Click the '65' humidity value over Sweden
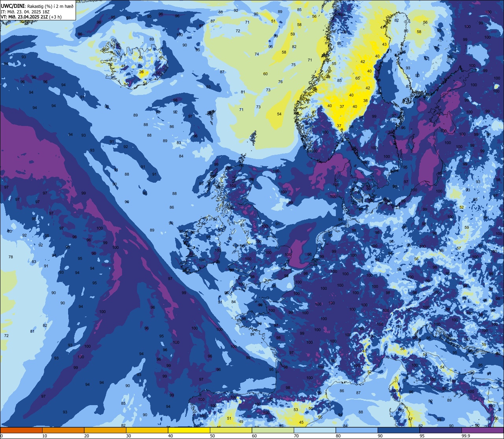504x439 pixels. (358, 78)
